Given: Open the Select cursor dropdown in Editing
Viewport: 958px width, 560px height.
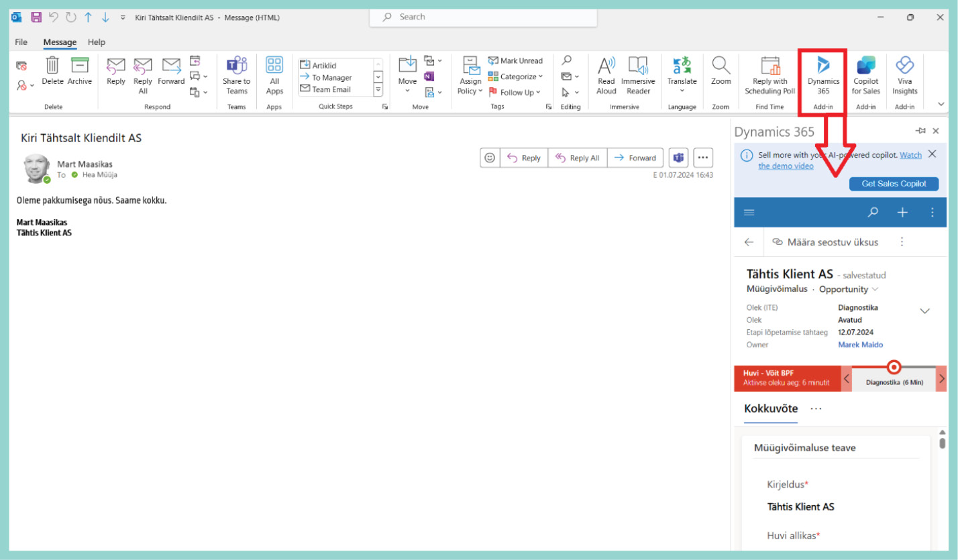Looking at the screenshot, I should (570, 93).
